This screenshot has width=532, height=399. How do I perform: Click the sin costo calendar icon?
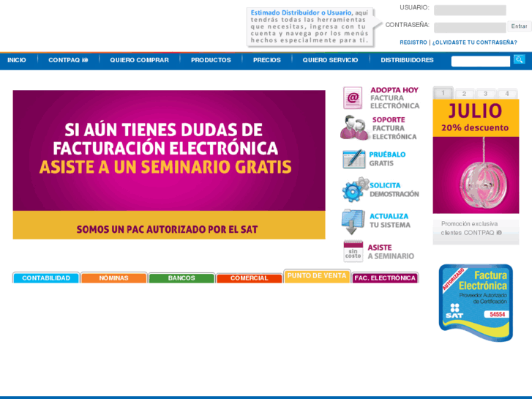click(x=353, y=251)
